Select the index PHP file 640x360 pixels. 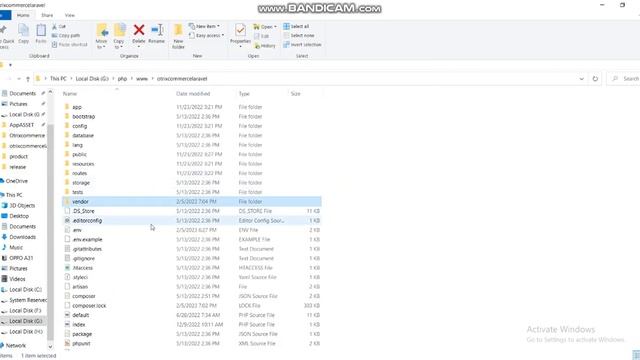pyautogui.click(x=192, y=324)
